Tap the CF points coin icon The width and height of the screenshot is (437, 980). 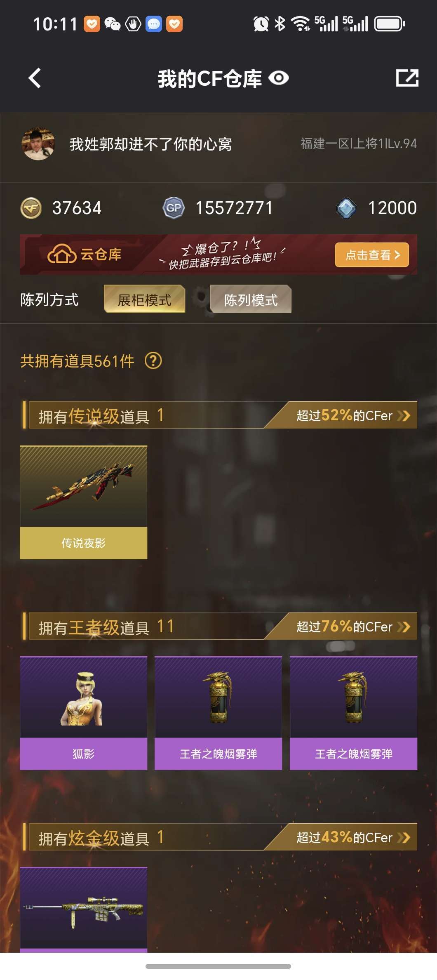pos(31,208)
